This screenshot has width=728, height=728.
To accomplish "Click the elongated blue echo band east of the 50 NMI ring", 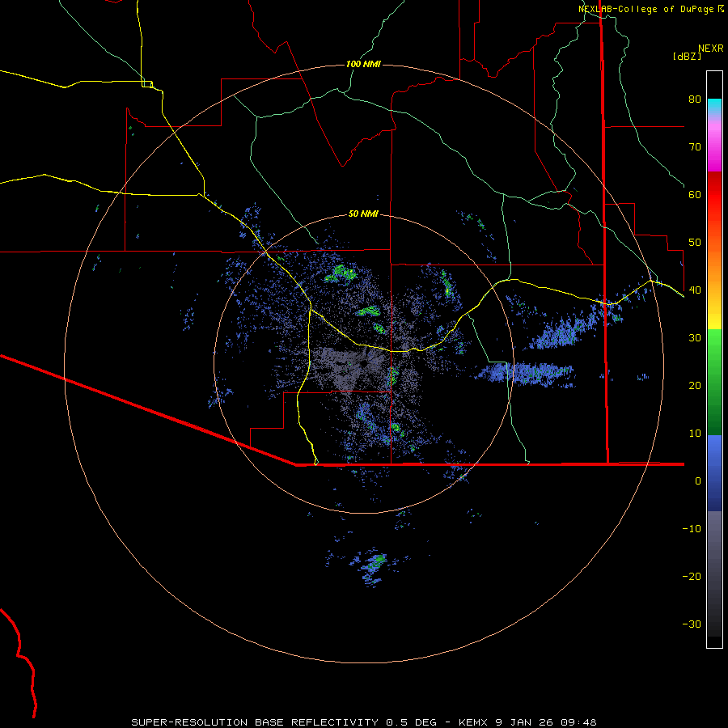I will (525, 373).
